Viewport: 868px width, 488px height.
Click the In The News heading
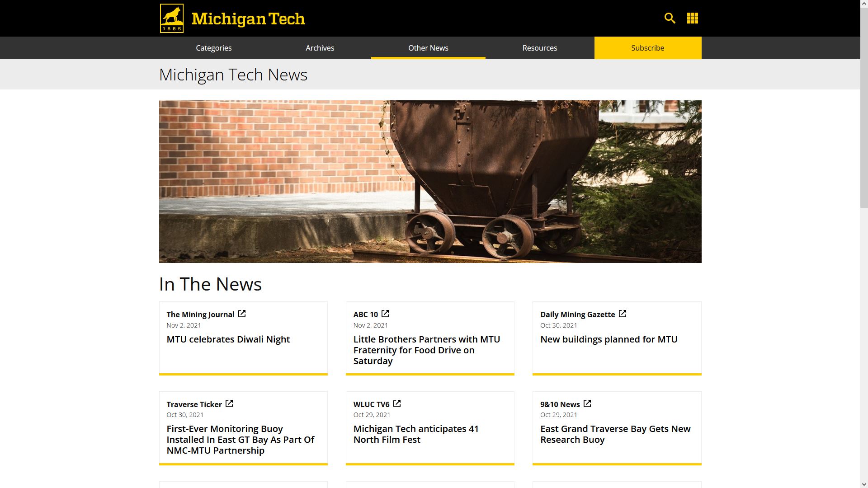click(x=210, y=284)
